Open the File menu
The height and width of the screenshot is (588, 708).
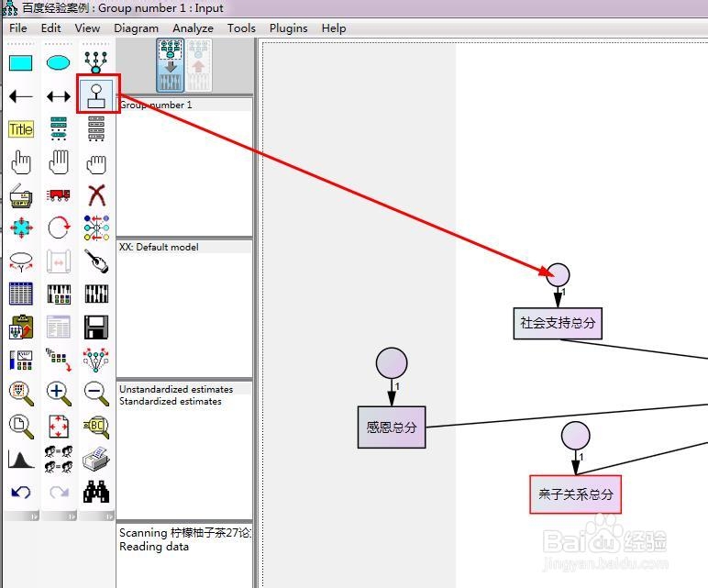18,28
